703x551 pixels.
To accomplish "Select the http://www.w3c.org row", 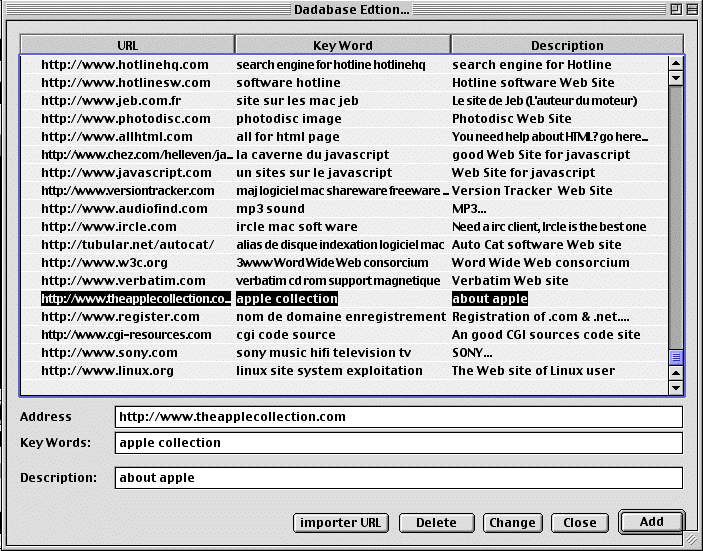I will [x=344, y=263].
